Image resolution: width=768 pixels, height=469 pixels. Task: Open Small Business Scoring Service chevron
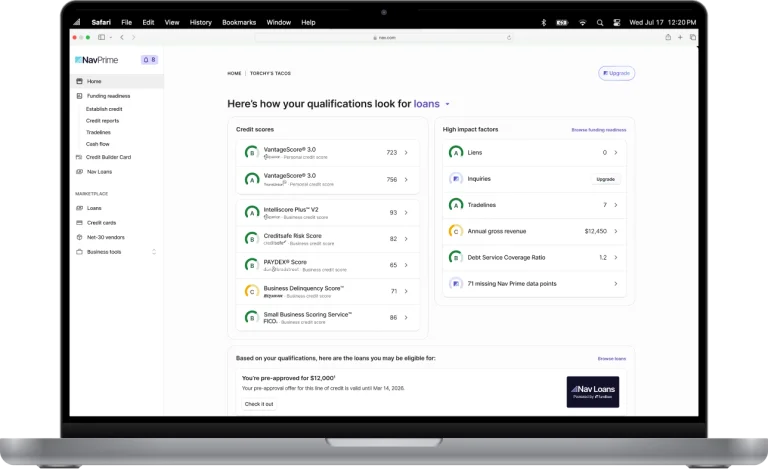click(x=406, y=318)
